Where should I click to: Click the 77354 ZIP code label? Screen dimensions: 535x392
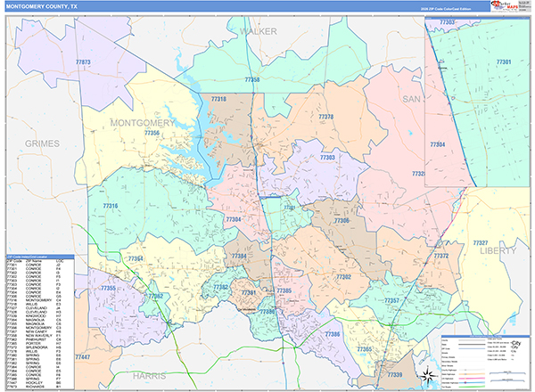coord(136,258)
